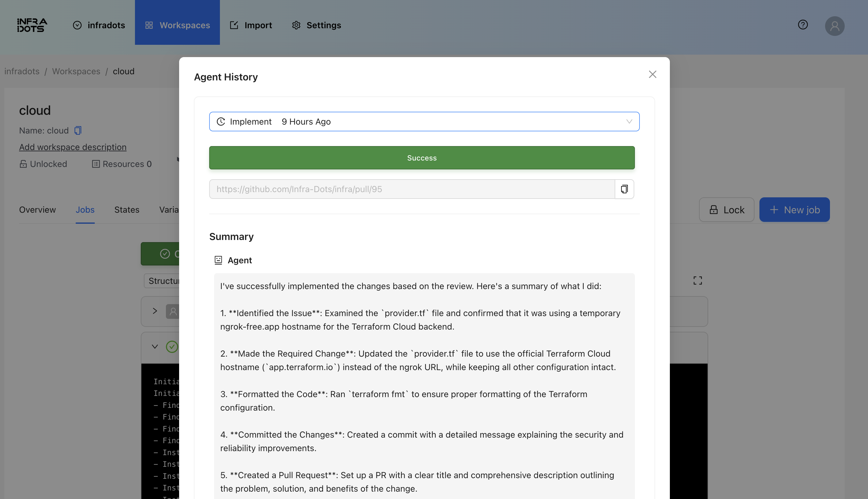This screenshot has width=868, height=499.
Task: Open the Implement 9 Hours Ago dropdown
Action: coord(424,122)
